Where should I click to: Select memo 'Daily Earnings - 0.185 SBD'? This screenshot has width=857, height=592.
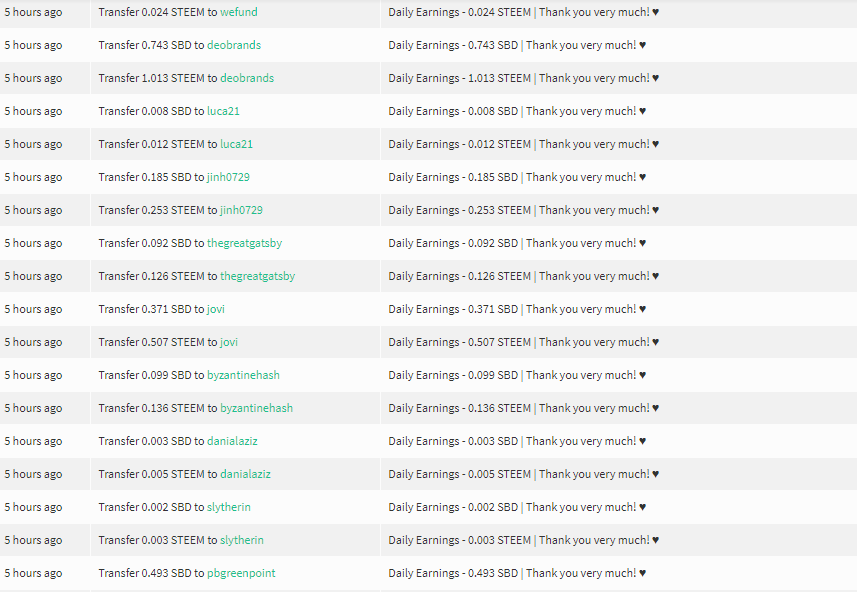coord(453,177)
